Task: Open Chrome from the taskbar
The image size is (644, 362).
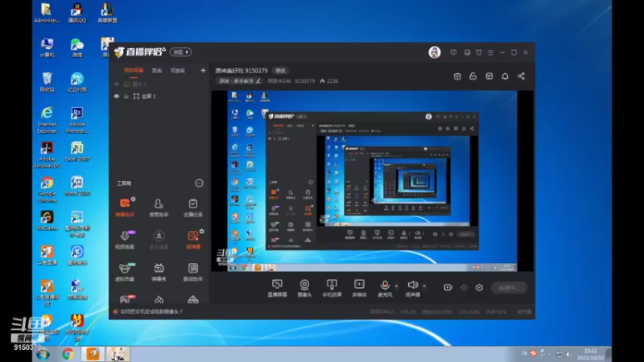Action: click(68, 354)
